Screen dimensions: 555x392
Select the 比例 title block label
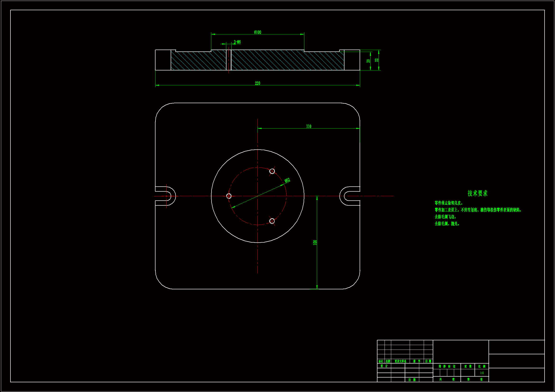point(482,366)
